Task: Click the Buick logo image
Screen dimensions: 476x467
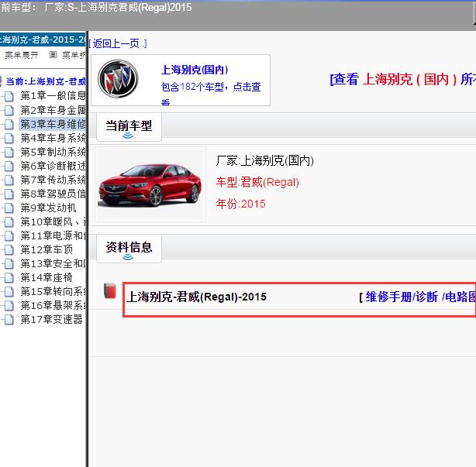Action: tap(118, 79)
